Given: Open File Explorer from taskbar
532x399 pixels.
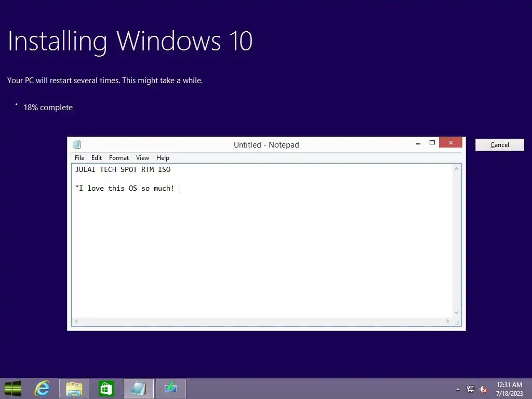Looking at the screenshot, I should click(x=74, y=389).
